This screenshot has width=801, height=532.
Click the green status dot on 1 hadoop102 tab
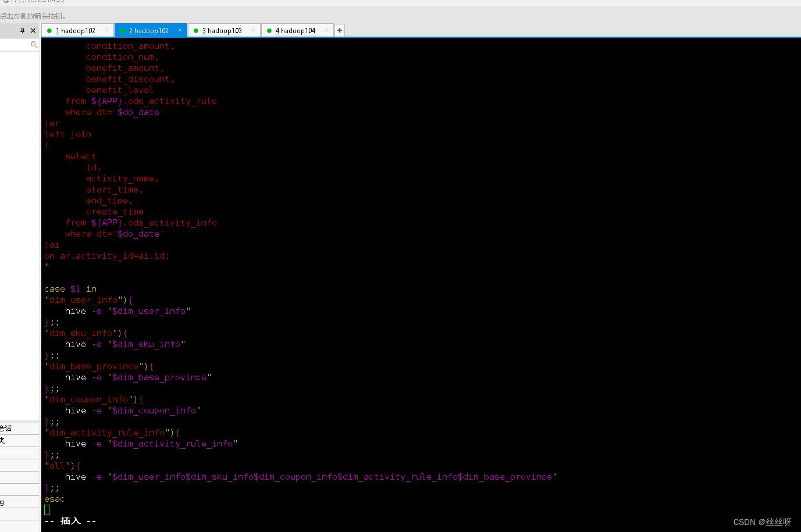tap(49, 31)
